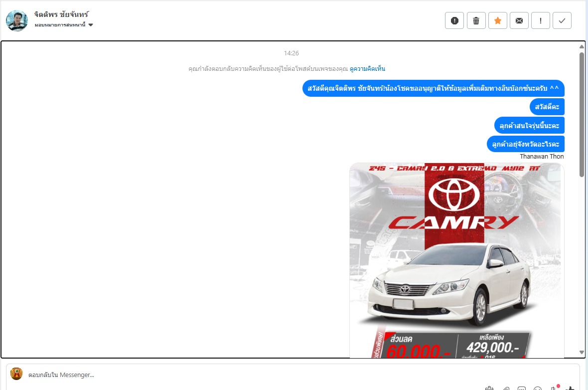
Task: Click the page avatar beside reply box
Action: click(x=17, y=374)
